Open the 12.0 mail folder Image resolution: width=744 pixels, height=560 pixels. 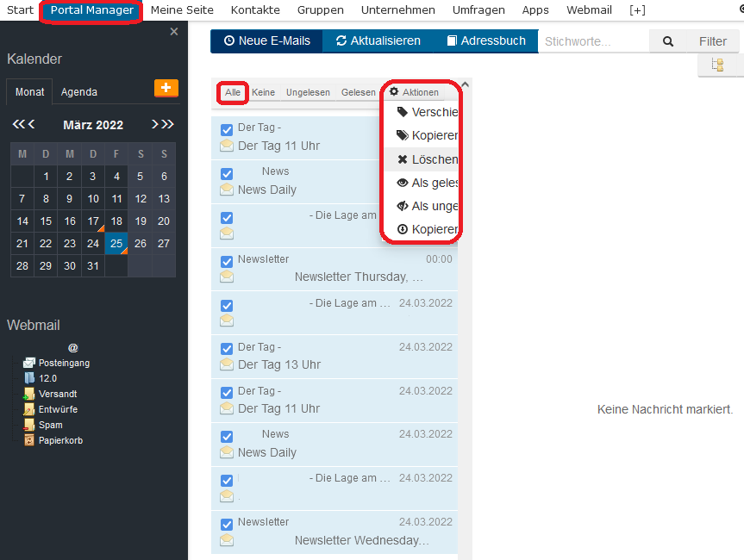point(47,378)
